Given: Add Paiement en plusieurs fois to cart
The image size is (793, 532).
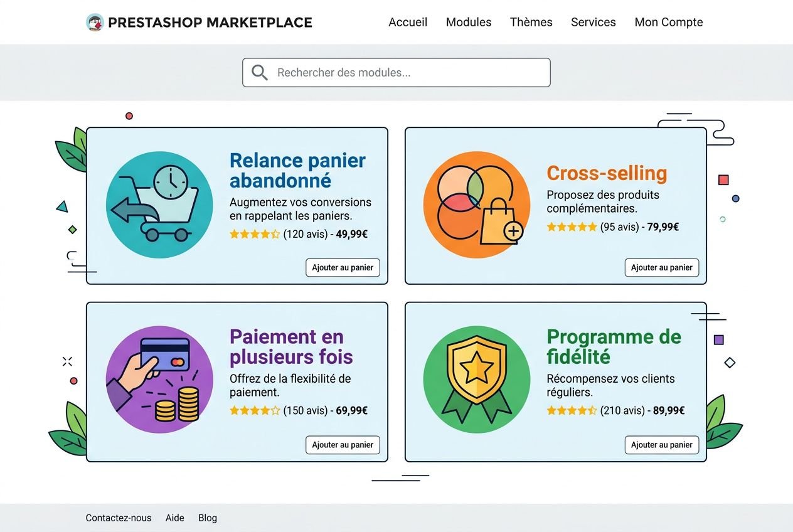Looking at the screenshot, I should (343, 445).
